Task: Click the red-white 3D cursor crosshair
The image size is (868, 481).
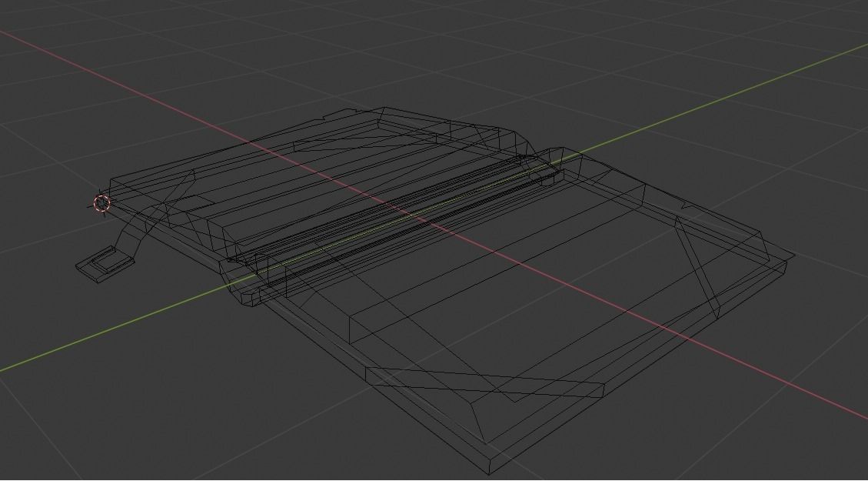Action: (x=101, y=203)
